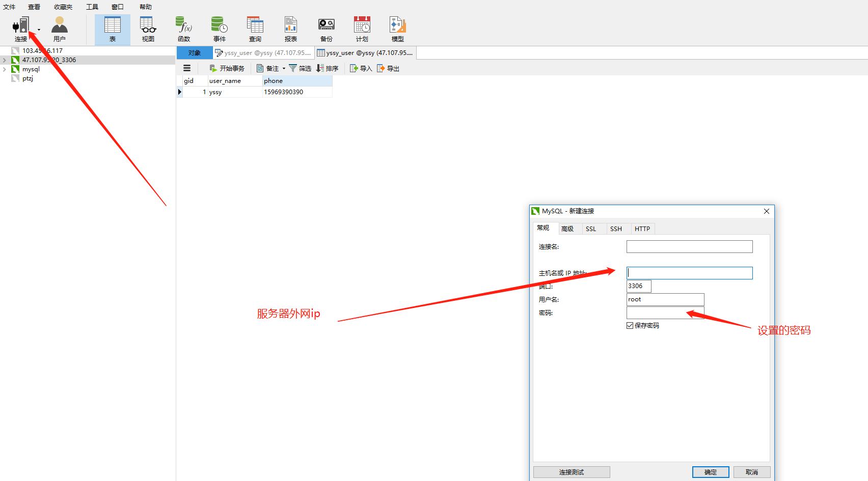Screen dimensions: 868x481
Task: Select the mysql connection
Action: point(31,69)
